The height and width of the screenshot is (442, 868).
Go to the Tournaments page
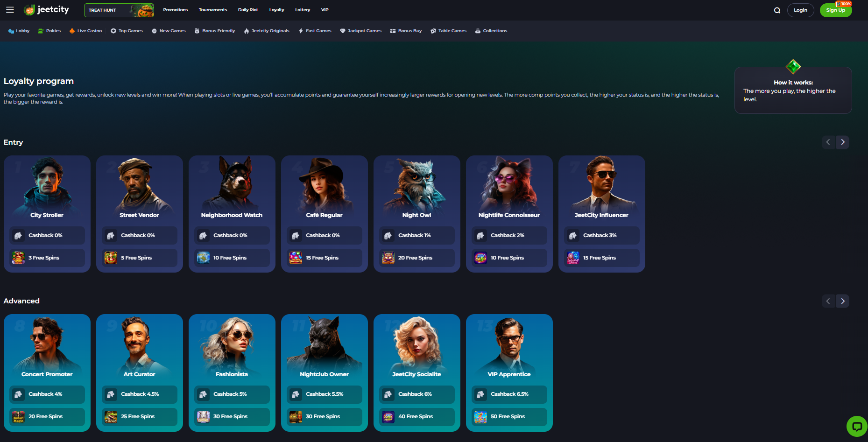click(212, 10)
